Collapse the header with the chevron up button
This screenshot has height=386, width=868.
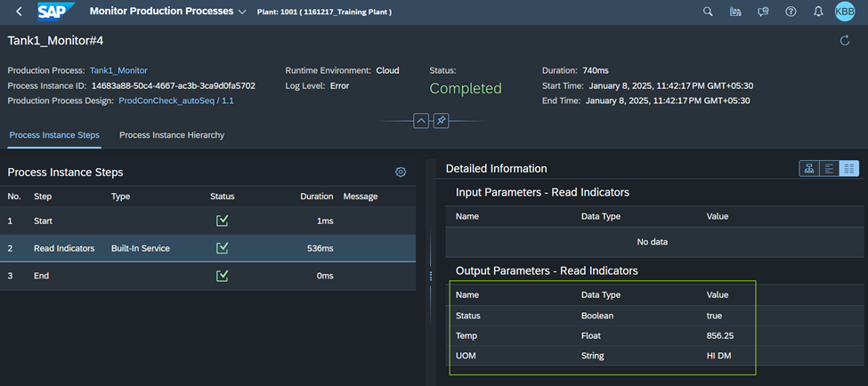(421, 121)
